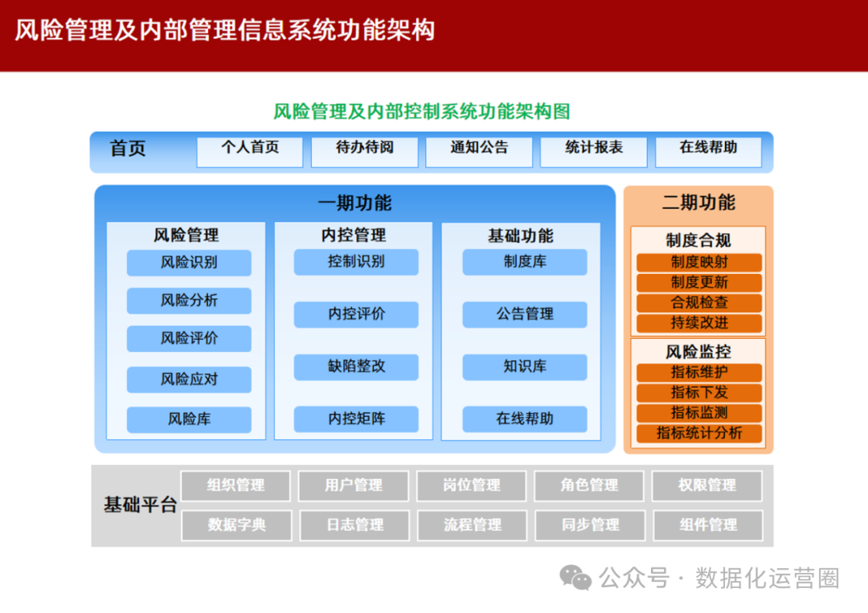Open the 风险识别 block
The height and width of the screenshot is (613, 868).
pyautogui.click(x=189, y=262)
